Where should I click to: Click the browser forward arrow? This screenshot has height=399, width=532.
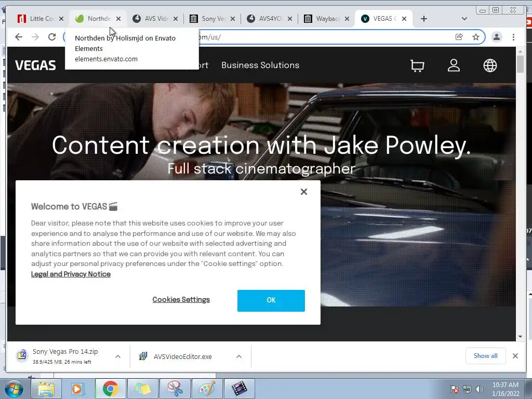tap(35, 37)
